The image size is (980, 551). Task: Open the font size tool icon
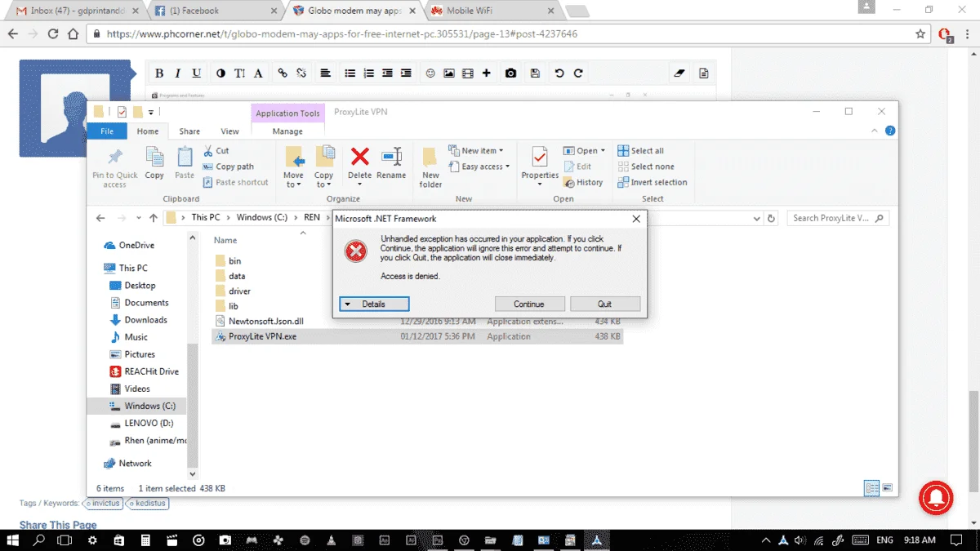click(x=239, y=73)
